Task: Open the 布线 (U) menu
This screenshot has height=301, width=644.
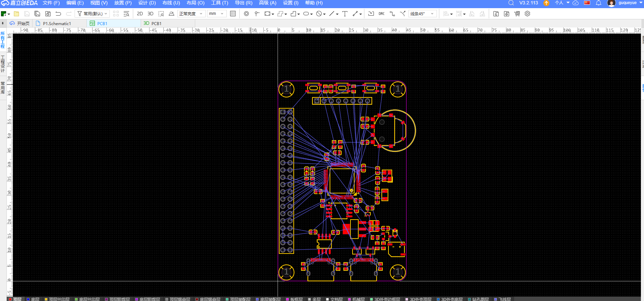Action: (171, 3)
